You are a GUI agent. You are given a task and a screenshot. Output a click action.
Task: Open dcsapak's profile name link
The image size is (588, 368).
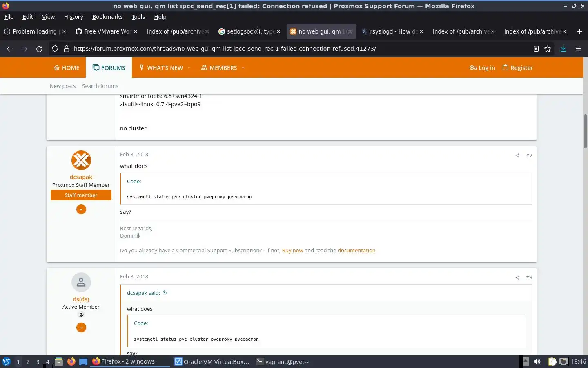(x=81, y=177)
